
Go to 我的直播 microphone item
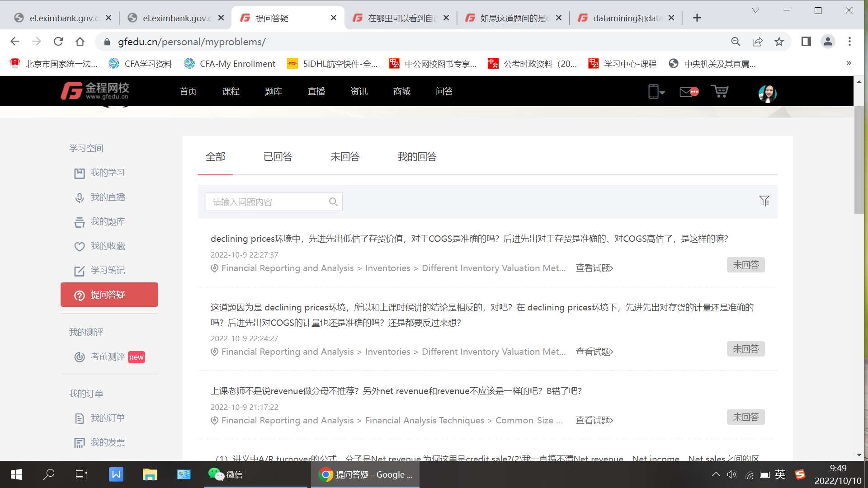point(108,197)
